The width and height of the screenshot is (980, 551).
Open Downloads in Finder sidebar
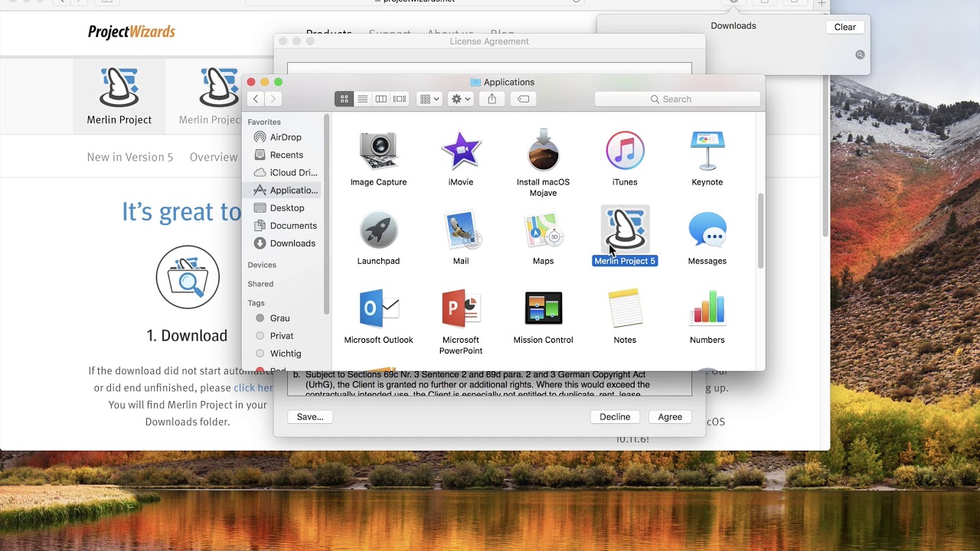[x=285, y=243]
